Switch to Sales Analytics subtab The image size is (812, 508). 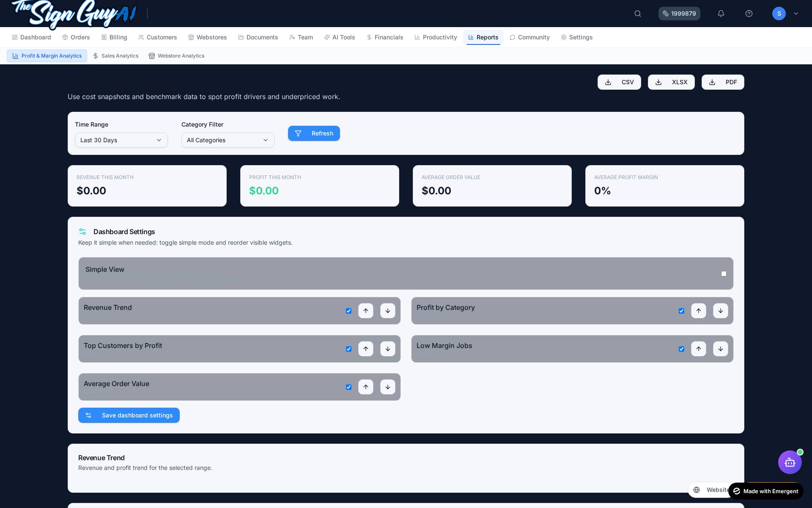point(115,56)
